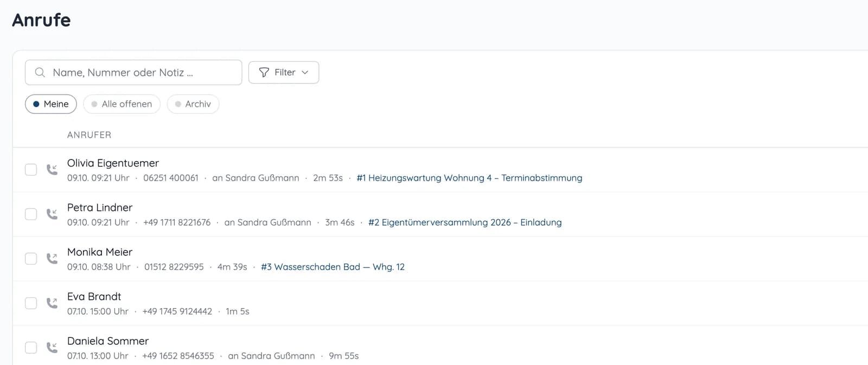868x365 pixels.
Task: Click phone number 06251 400061
Action: coord(171,178)
